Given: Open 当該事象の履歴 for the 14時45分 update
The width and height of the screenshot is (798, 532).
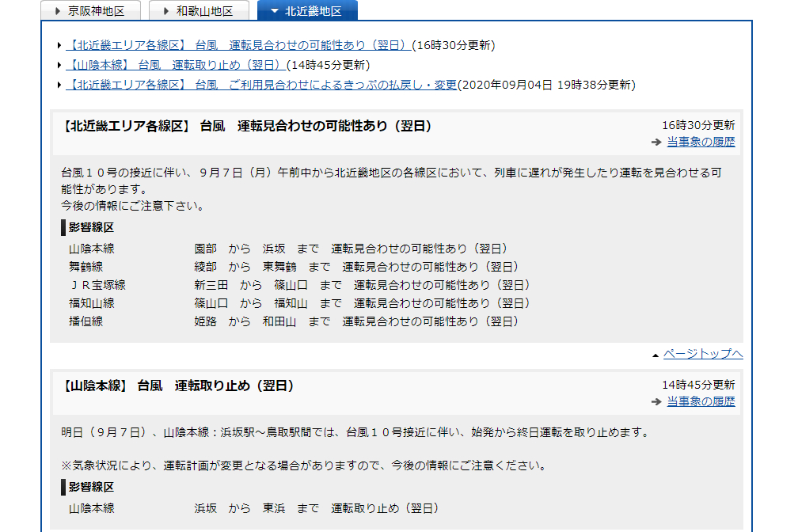Looking at the screenshot, I should pyautogui.click(x=700, y=401).
